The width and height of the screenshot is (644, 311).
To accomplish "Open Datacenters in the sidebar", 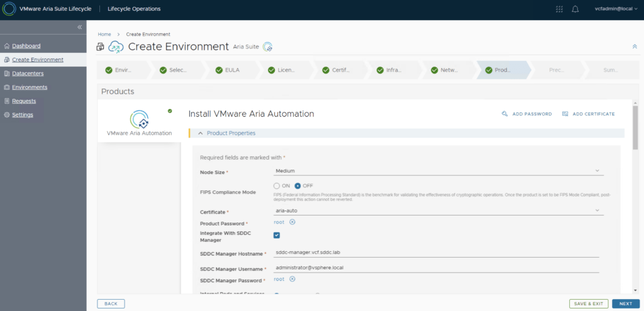I will [x=28, y=74].
